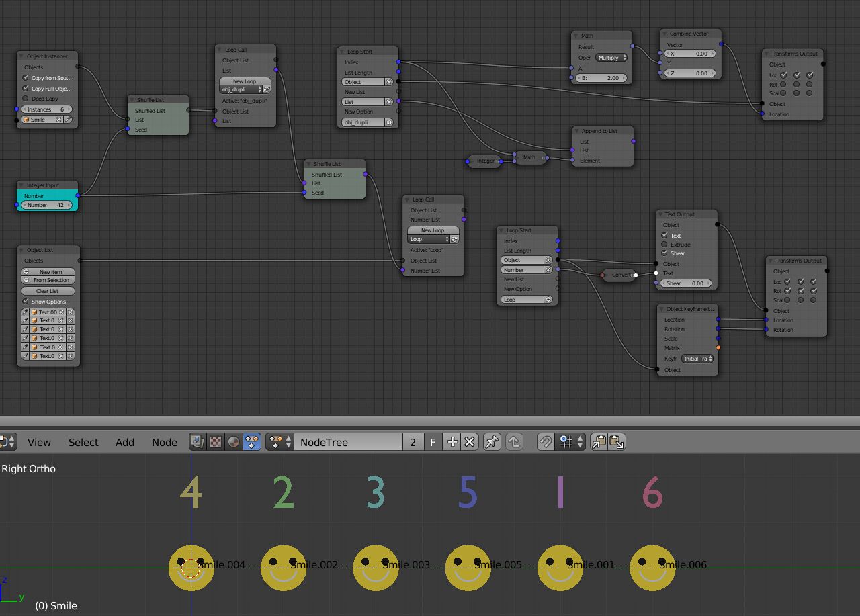Viewport: 860px width, 616px height.
Task: Click the add new node tree plus icon
Action: point(452,442)
